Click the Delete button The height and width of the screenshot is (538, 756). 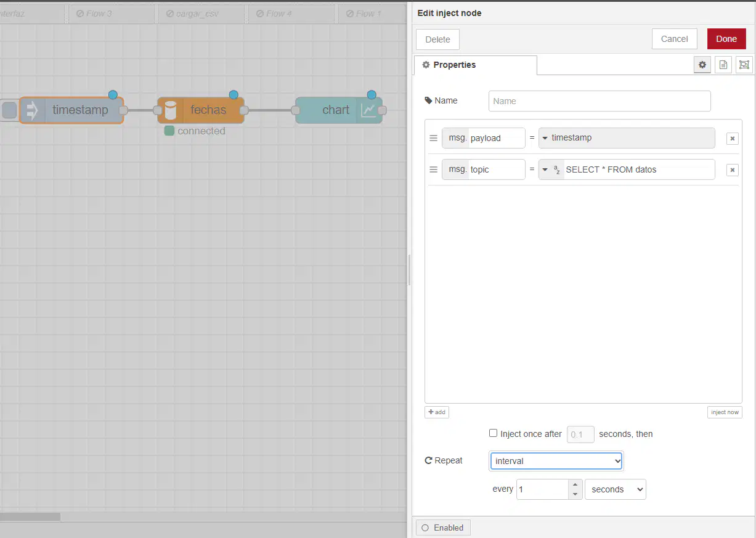[x=437, y=39]
